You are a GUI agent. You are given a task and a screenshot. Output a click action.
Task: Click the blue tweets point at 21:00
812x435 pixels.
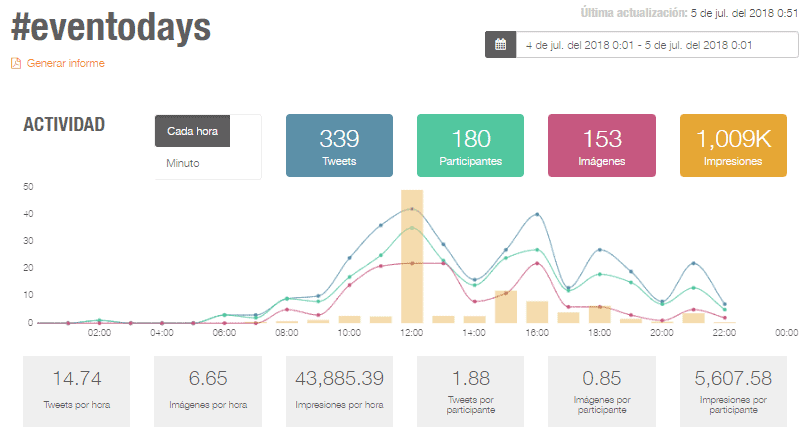(x=693, y=263)
